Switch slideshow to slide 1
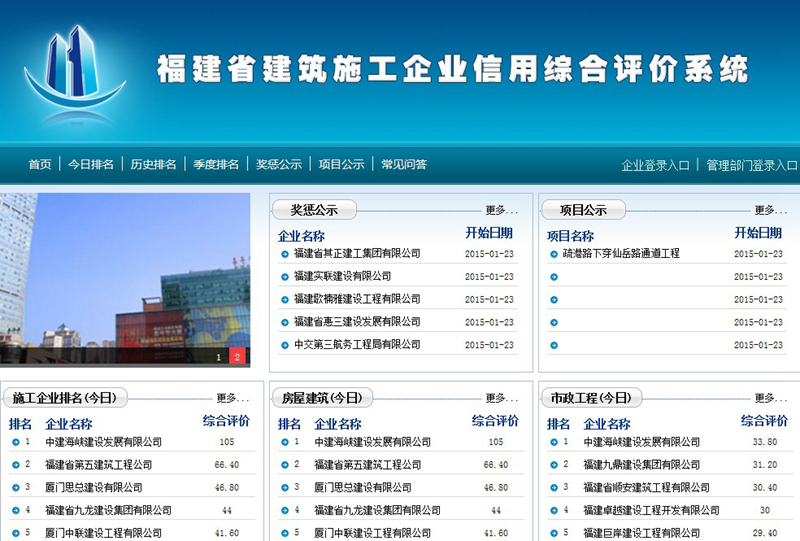Screen dimensions: 800x541 (218, 357)
